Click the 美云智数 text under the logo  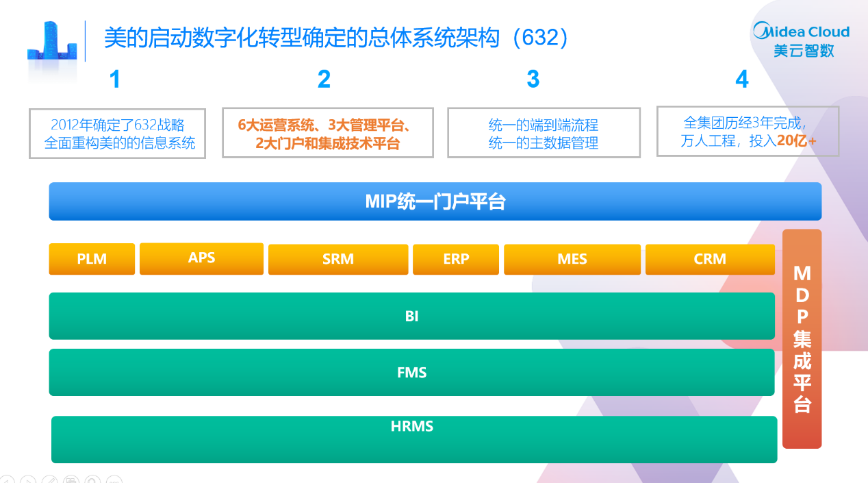[x=804, y=51]
